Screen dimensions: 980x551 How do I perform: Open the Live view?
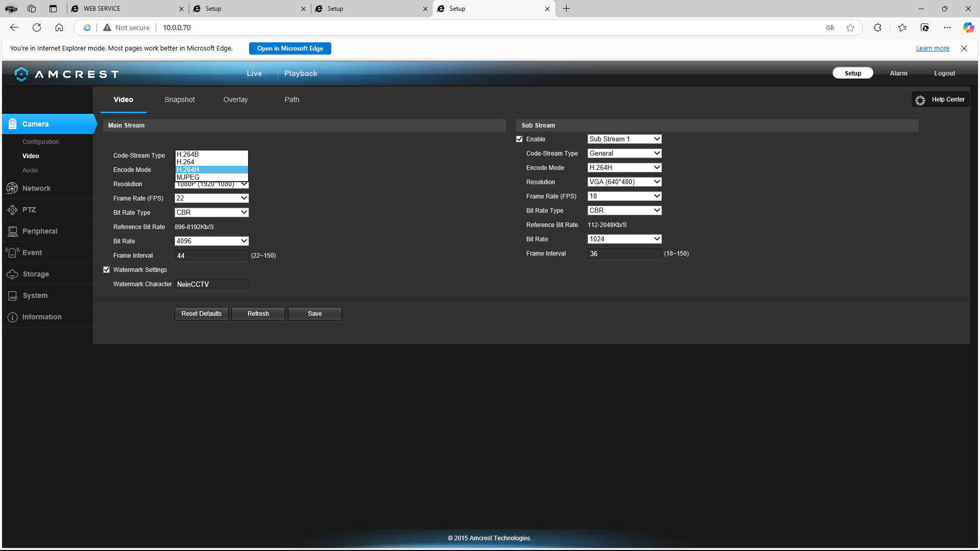(254, 73)
